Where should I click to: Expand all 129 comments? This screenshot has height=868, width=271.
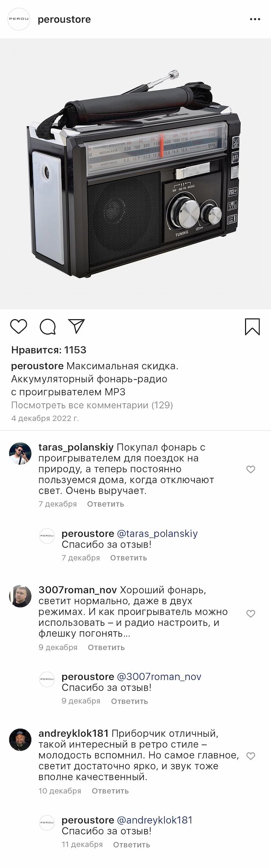92,405
